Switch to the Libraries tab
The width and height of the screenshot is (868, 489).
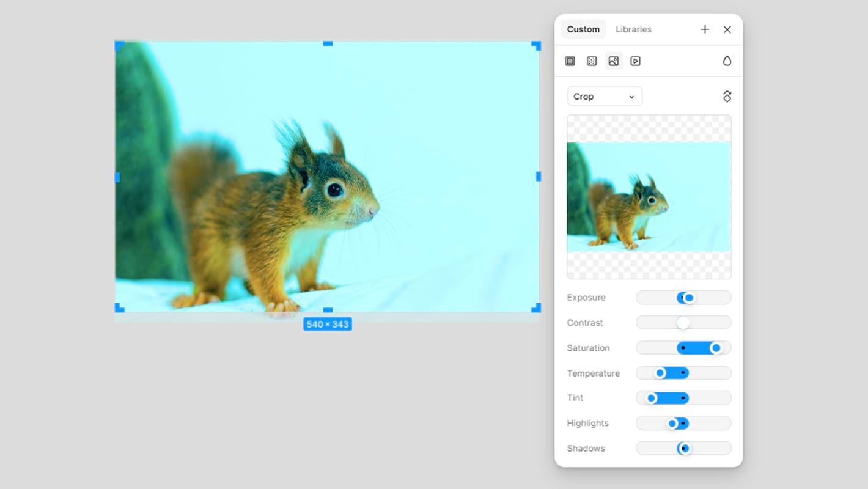tap(633, 29)
